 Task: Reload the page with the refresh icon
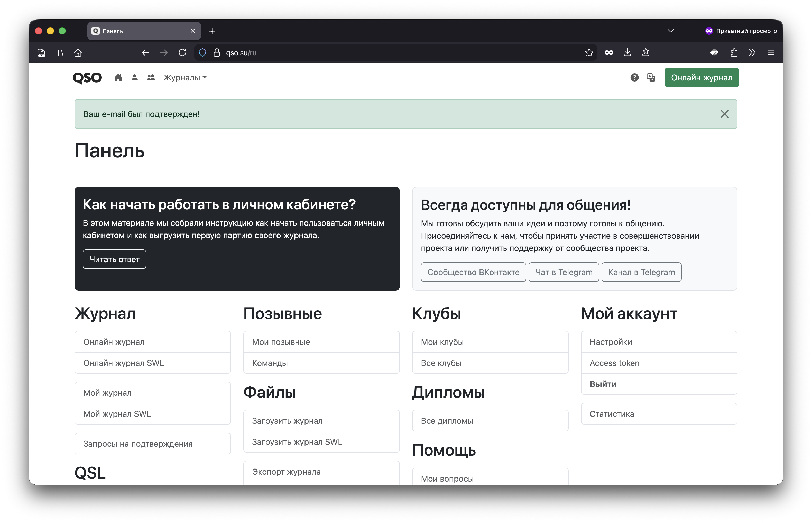[182, 53]
